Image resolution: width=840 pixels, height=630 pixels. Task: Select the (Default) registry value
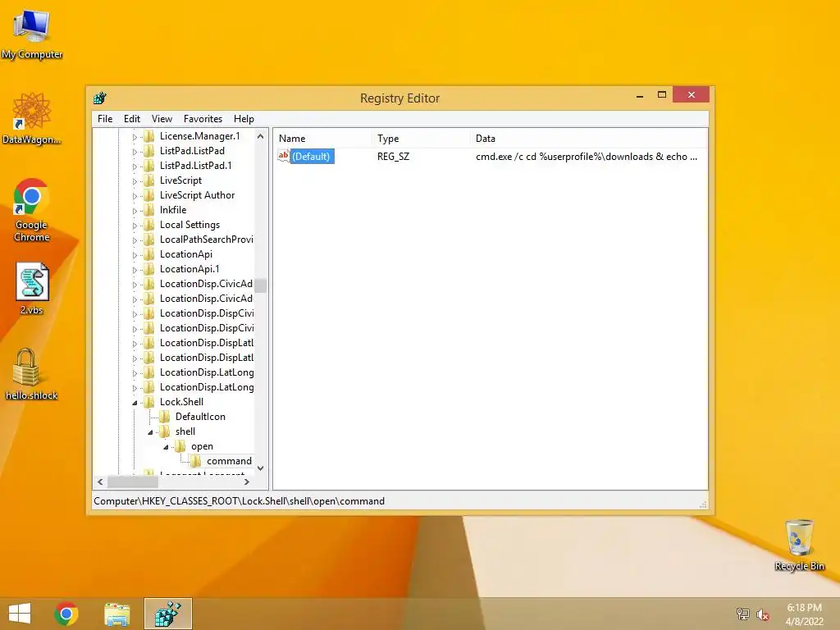[311, 157]
